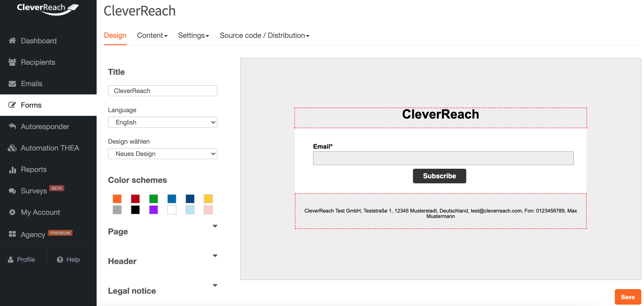Click the Surveys speech bubbles icon
This screenshot has width=644, height=306.
(x=12, y=191)
